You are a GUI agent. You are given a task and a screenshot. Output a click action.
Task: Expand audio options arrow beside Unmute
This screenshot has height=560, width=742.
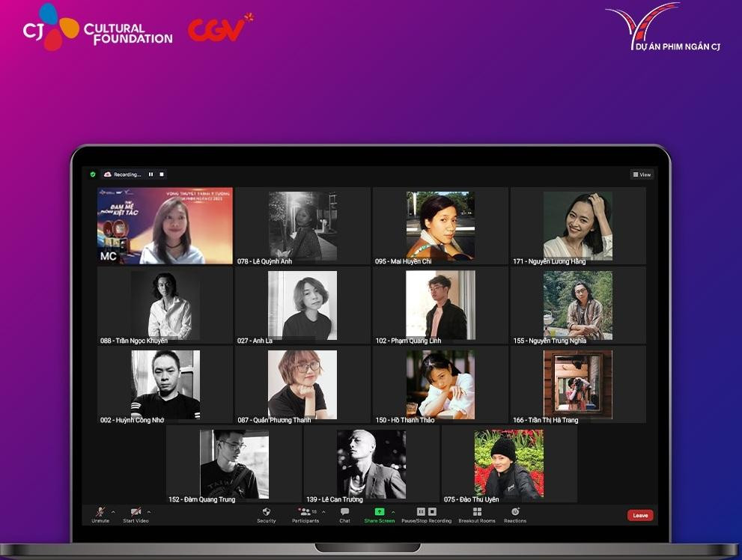[x=113, y=512]
